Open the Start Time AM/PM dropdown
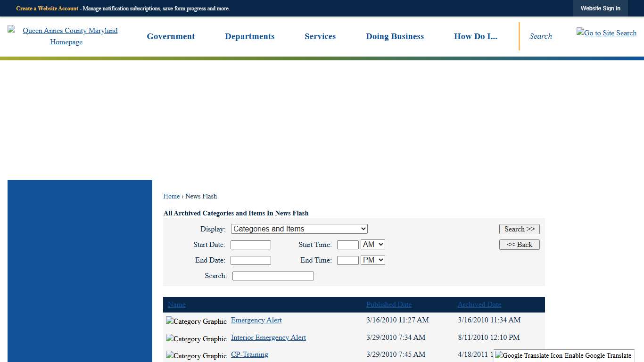 (372, 245)
